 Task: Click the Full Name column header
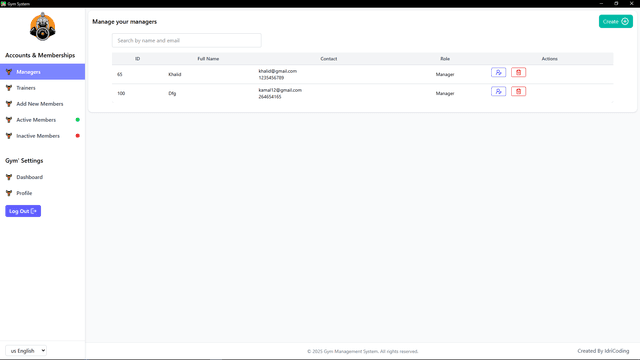point(208,59)
